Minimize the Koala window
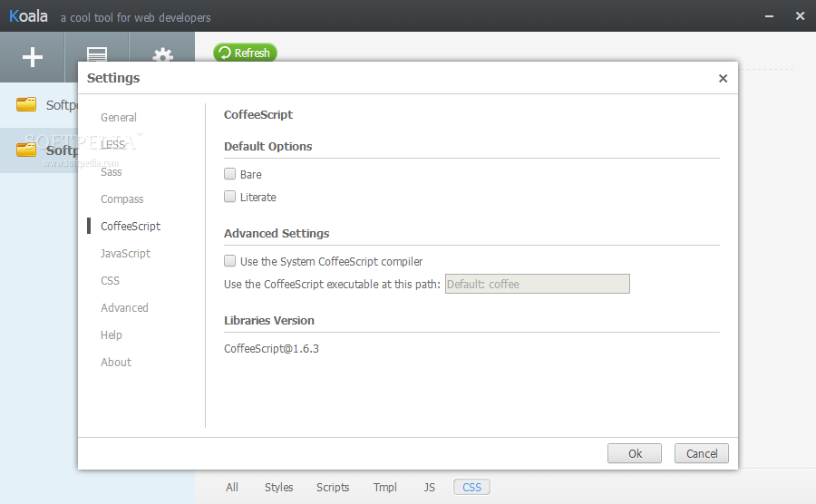The width and height of the screenshot is (816, 504). pyautogui.click(x=769, y=16)
